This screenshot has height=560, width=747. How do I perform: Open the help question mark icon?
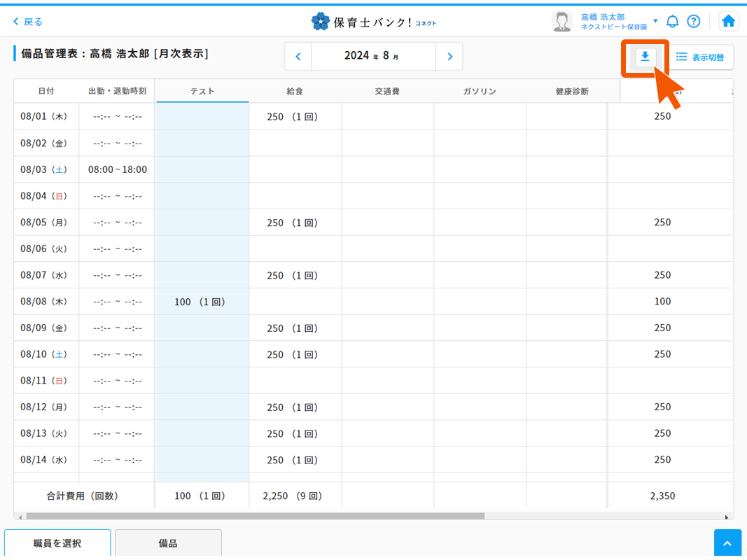(693, 21)
